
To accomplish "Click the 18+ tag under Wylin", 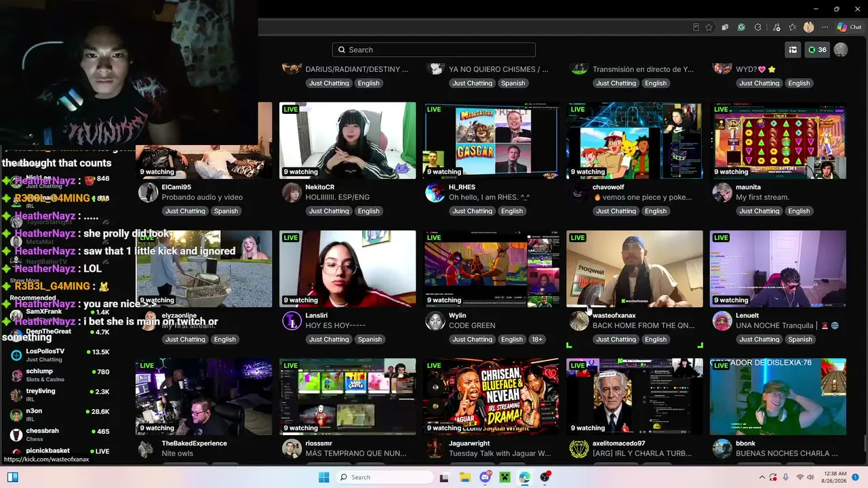I will coord(537,340).
